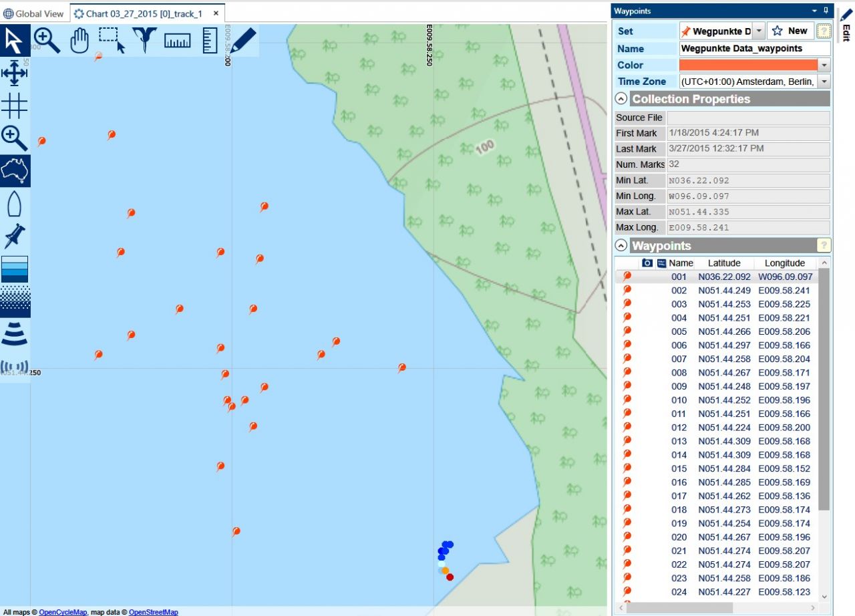Screen dimensions: 855x616
Task: Click the horizontal ruler measure tool
Action: coord(177,41)
